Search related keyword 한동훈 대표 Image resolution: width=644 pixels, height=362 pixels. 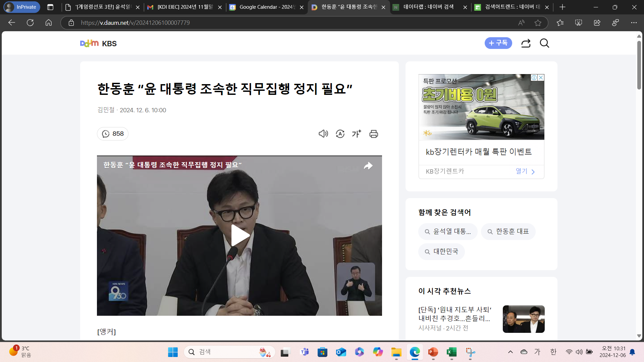point(508,232)
